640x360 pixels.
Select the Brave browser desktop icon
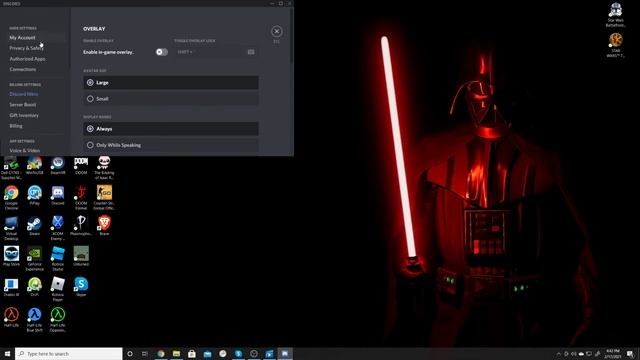[x=104, y=226]
